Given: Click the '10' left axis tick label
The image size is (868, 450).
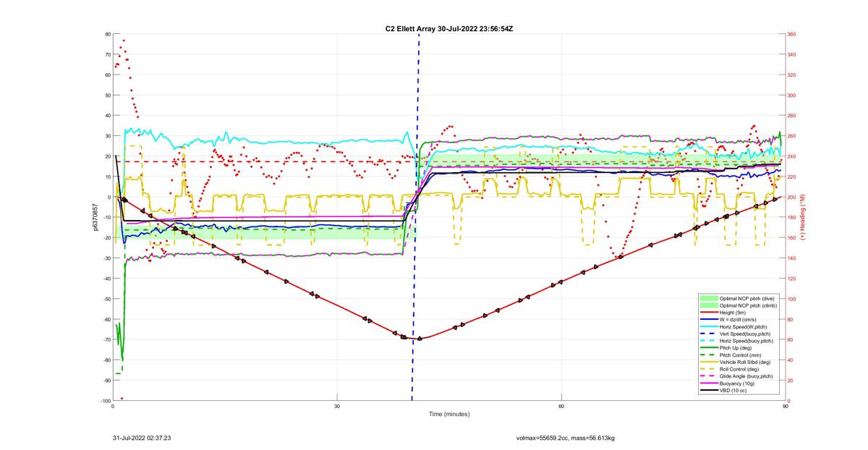Looking at the screenshot, I should tap(107, 177).
